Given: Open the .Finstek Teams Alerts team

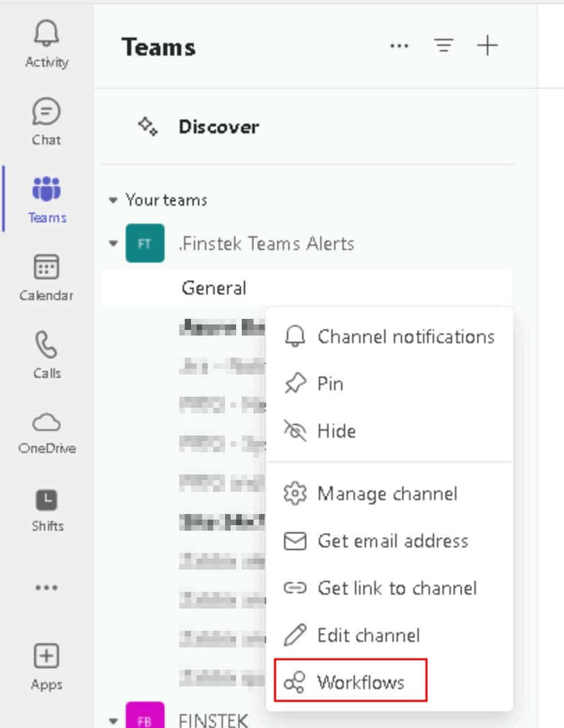Looking at the screenshot, I should [x=267, y=243].
